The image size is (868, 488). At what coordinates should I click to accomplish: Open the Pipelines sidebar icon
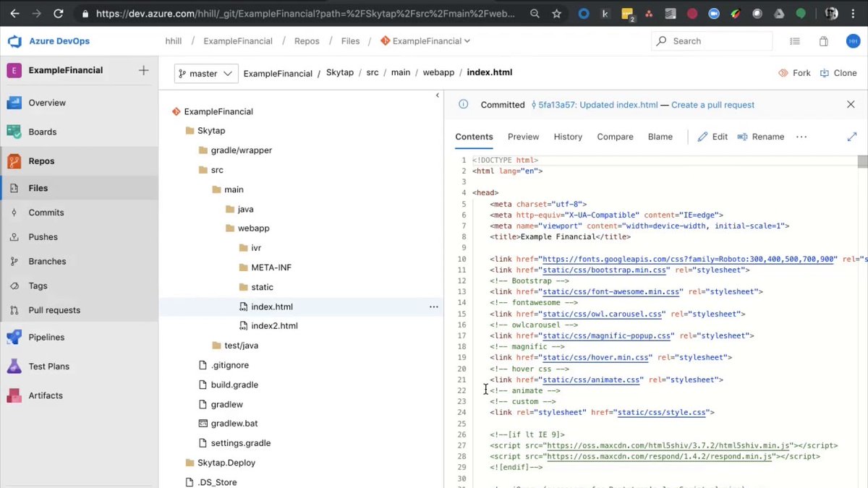14,337
